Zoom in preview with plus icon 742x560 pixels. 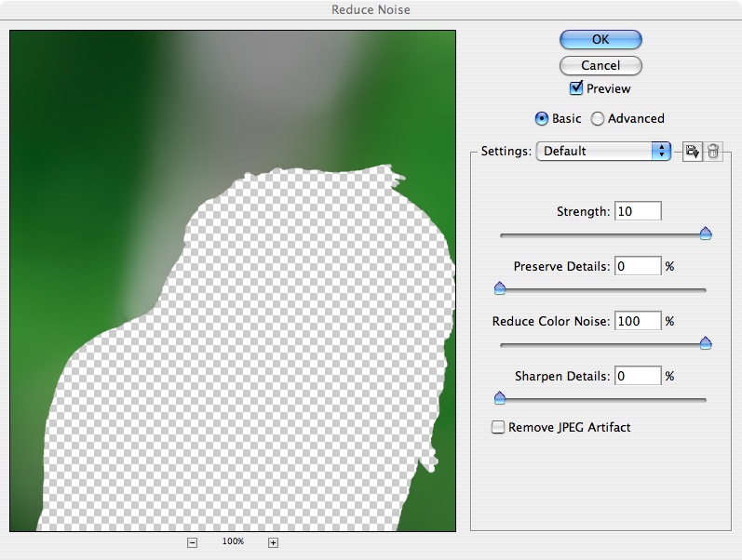(x=273, y=542)
